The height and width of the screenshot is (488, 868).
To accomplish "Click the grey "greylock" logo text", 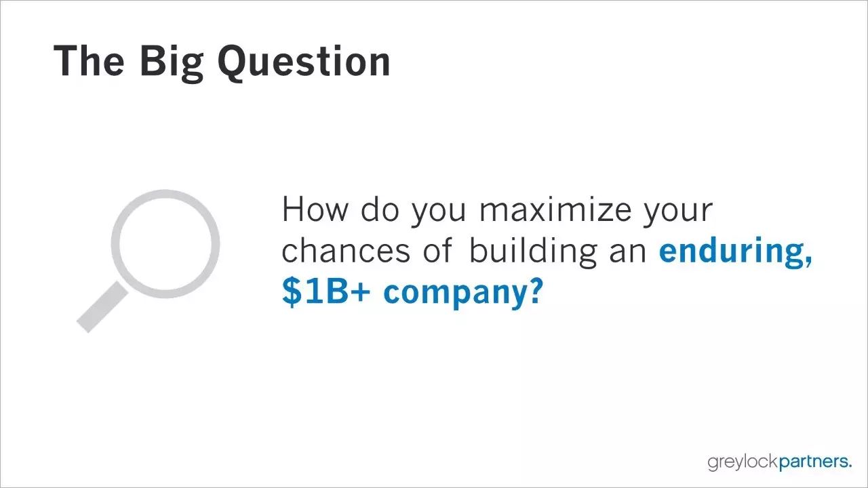I will pos(743,463).
